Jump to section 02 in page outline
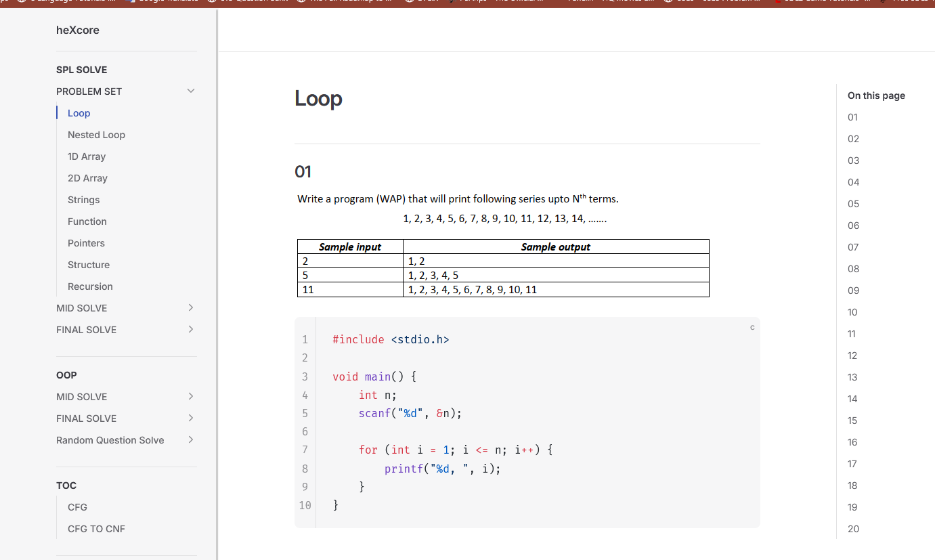 point(853,139)
